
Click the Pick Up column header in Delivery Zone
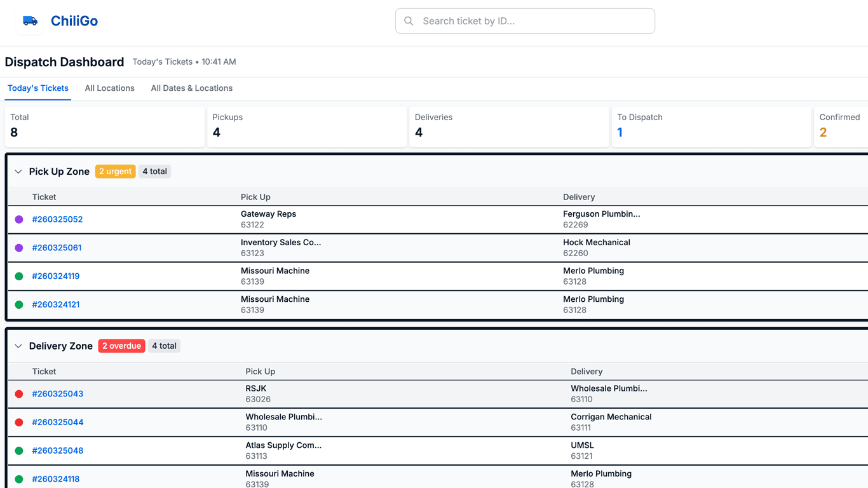(x=261, y=372)
